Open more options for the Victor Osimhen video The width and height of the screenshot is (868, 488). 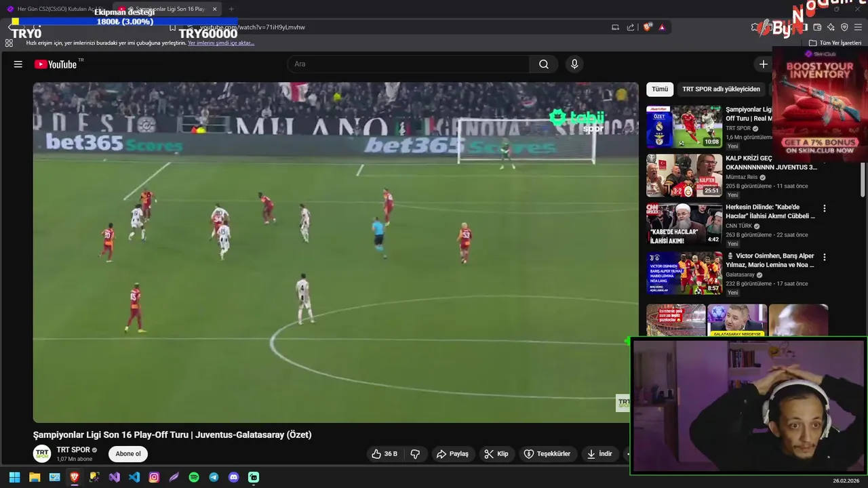(825, 258)
